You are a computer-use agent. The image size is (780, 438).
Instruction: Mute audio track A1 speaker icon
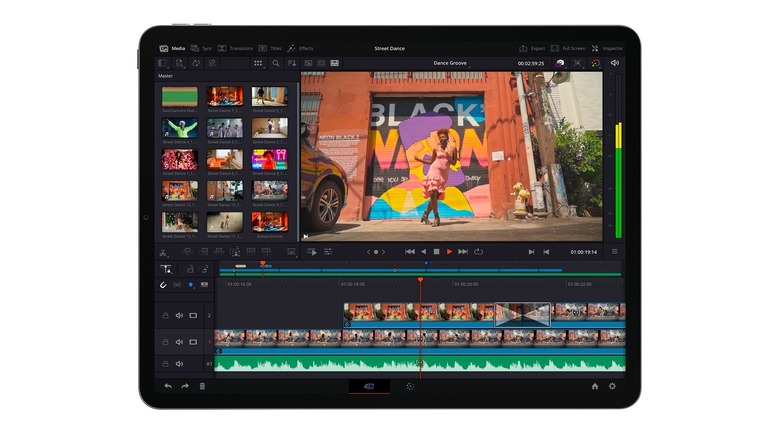click(x=179, y=364)
